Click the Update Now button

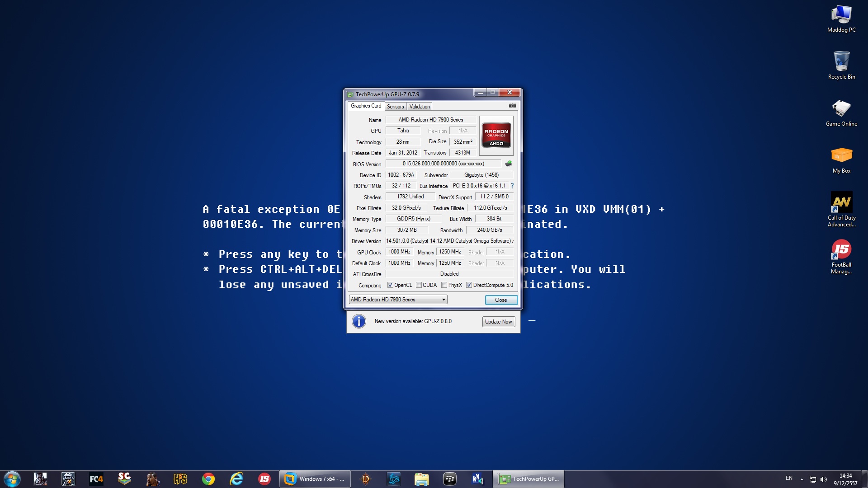click(x=498, y=322)
